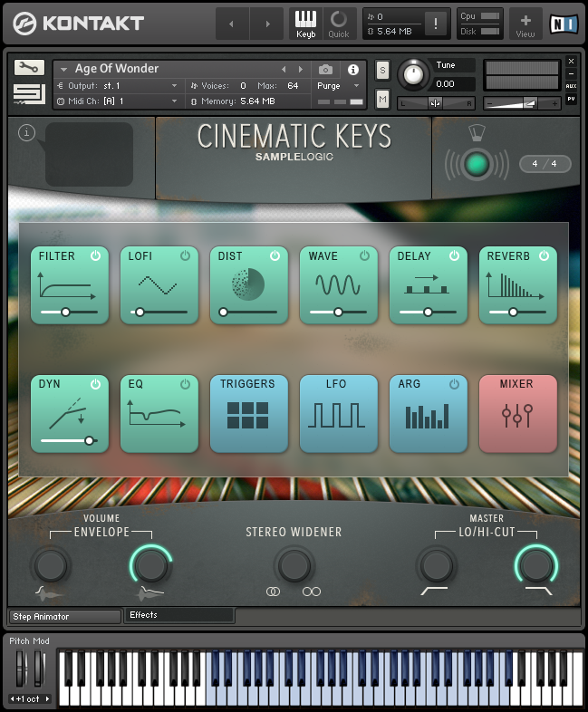Open the MIXER tile
The height and width of the screenshot is (712, 588).
click(x=517, y=414)
